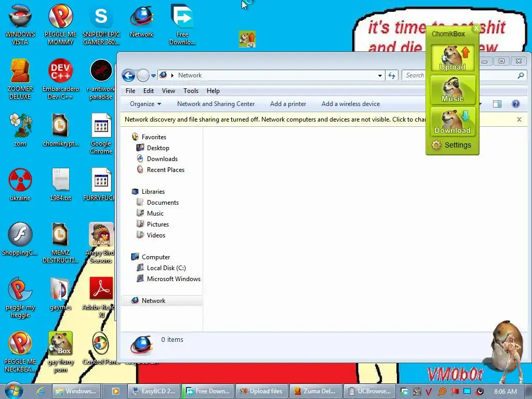Screen dimensions: 532x399
Task: Select the Embarcadero Dev-C++ desktop icon
Action: pyautogui.click(x=60, y=79)
